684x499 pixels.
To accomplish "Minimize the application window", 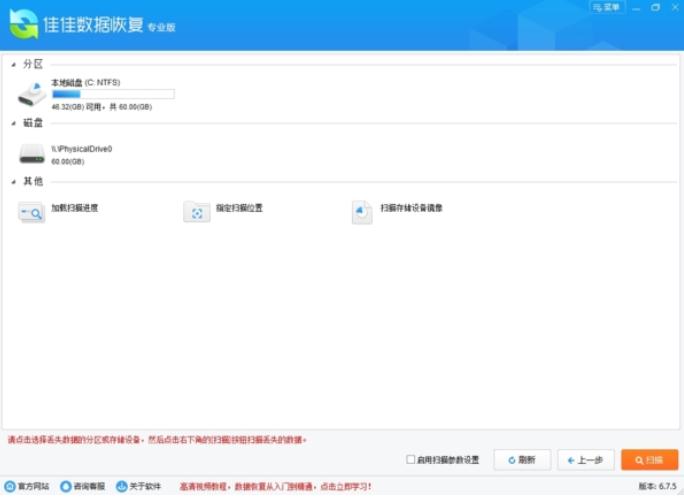I will coord(636,8).
